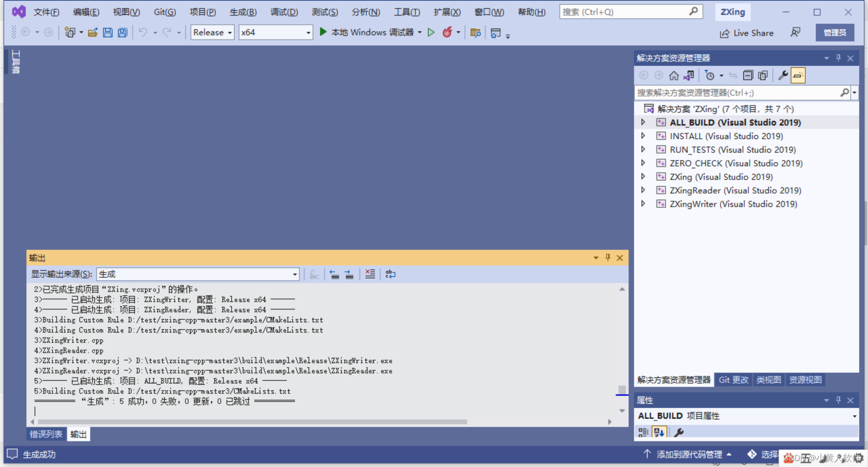Click the Find in Files folder icon
Viewport: 868px width, 467px height.
(x=475, y=32)
